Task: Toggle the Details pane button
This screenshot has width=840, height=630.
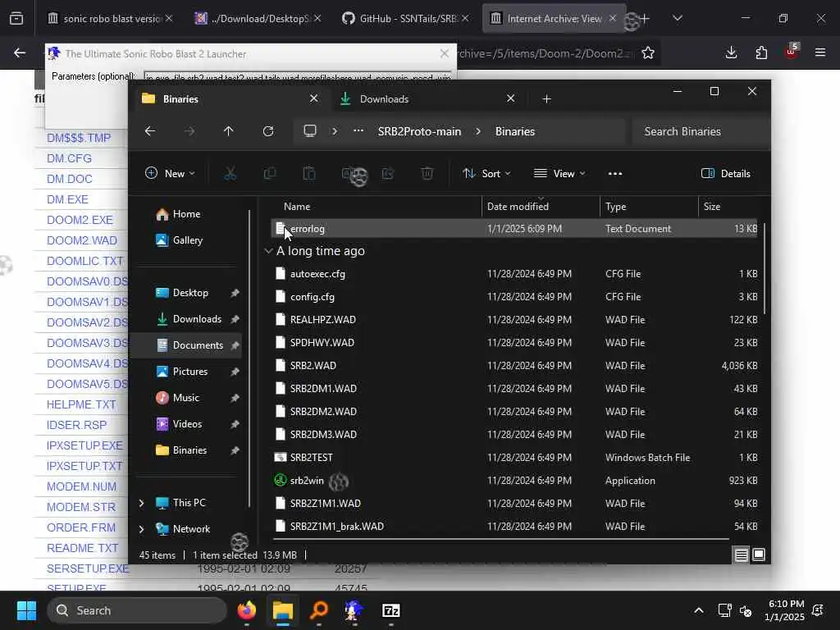Action: (726, 174)
